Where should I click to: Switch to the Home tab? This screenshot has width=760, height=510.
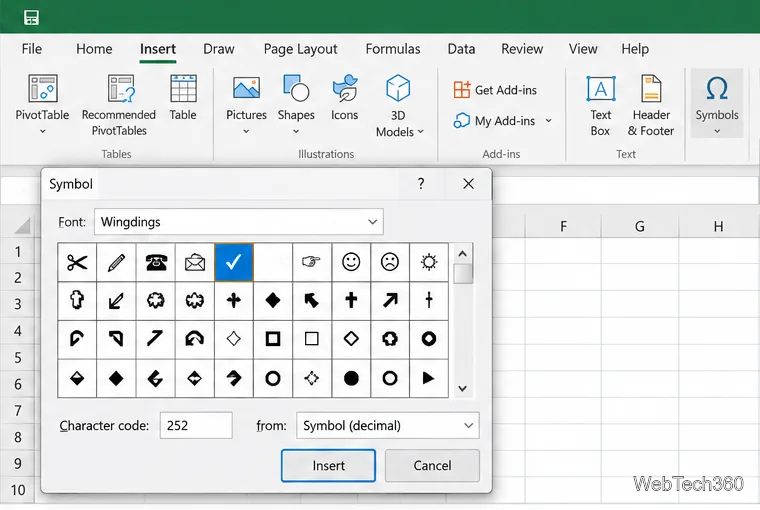(x=94, y=49)
